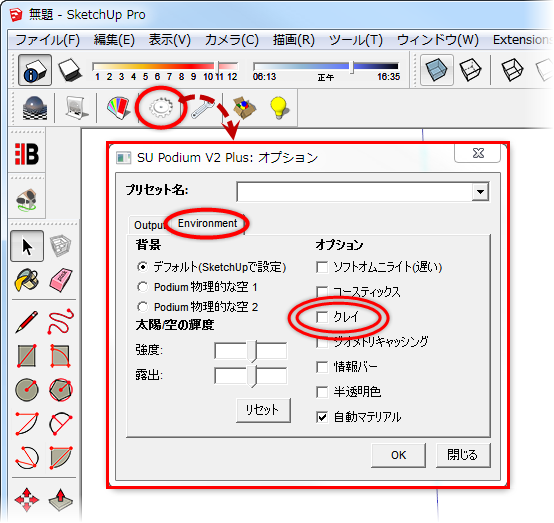Switch to the Output tab

[148, 225]
